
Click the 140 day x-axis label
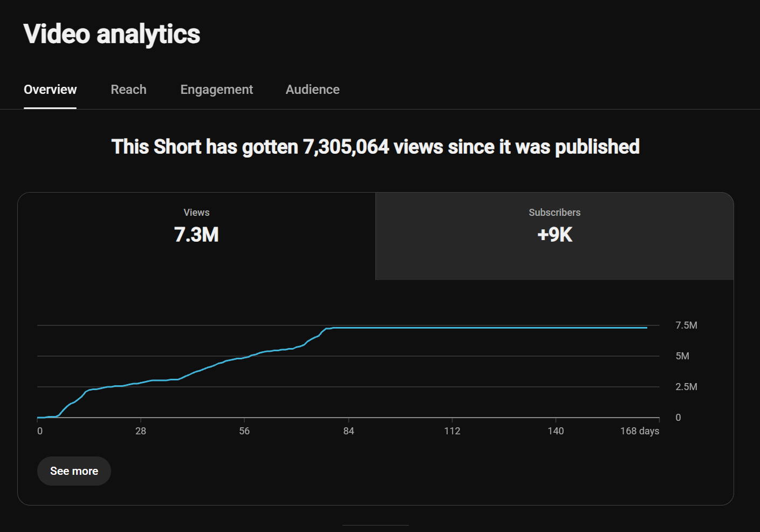(x=556, y=431)
